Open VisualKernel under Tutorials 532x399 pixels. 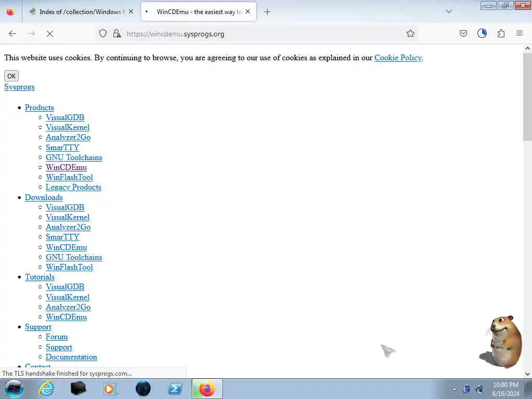pos(68,297)
